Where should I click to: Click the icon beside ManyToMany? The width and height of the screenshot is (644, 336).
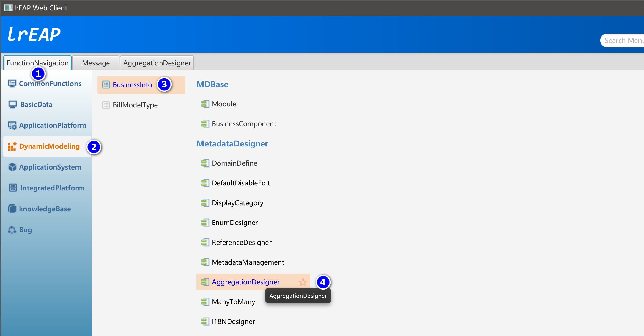[205, 302]
